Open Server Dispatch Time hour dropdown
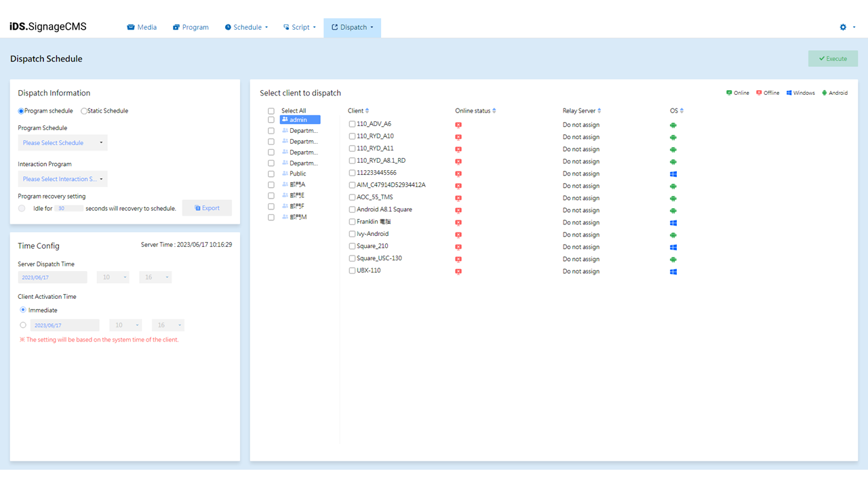 coord(113,277)
